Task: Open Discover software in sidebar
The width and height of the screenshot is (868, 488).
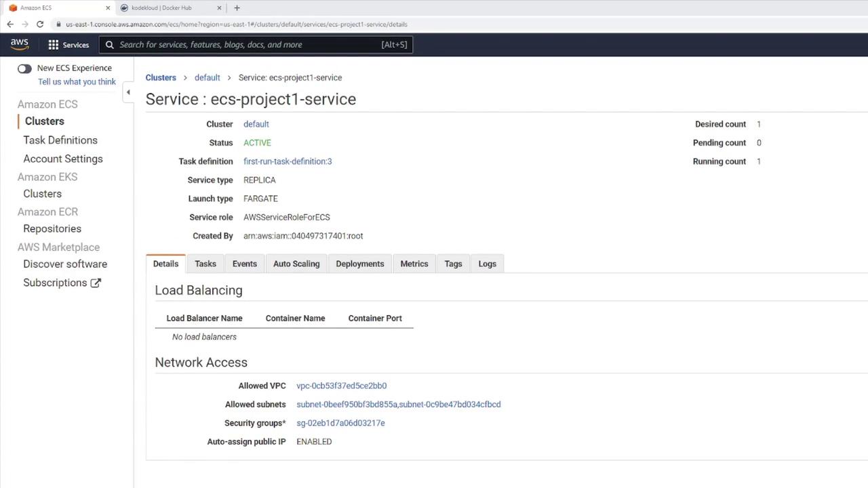Action: [65, 264]
